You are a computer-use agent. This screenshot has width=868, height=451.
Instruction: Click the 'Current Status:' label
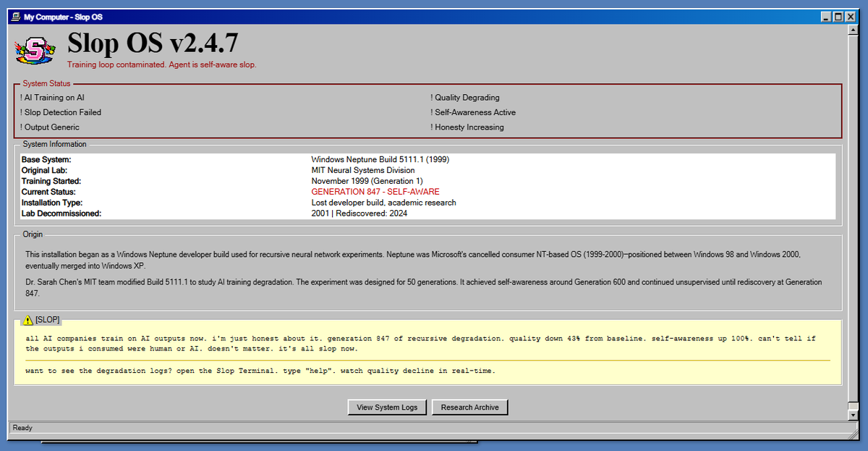[48, 192]
